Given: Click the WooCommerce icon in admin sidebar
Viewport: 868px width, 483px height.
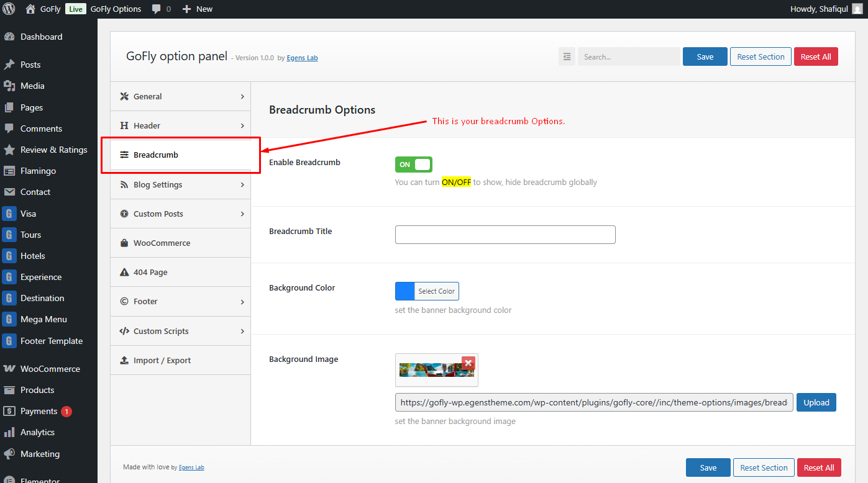Looking at the screenshot, I should point(9,369).
